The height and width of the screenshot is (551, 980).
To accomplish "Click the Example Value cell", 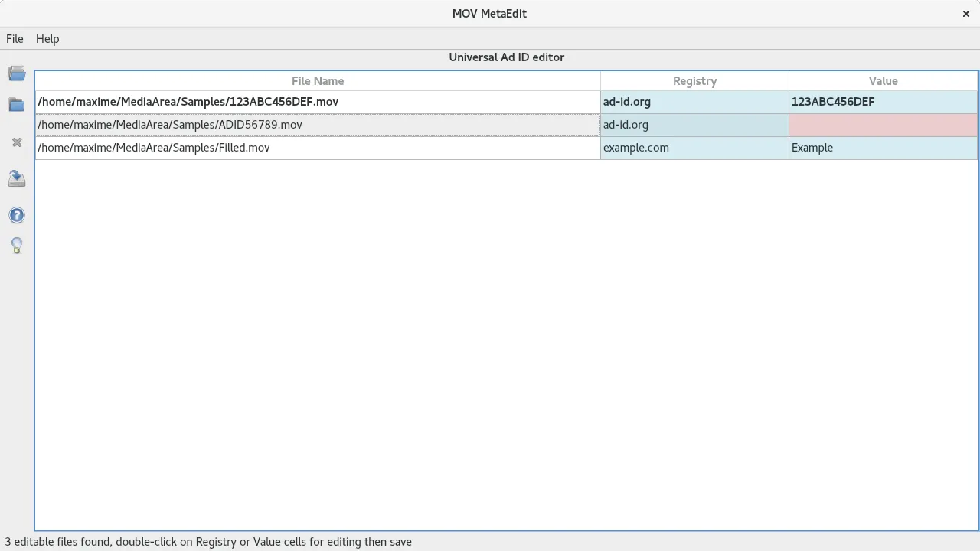I will click(x=883, y=148).
